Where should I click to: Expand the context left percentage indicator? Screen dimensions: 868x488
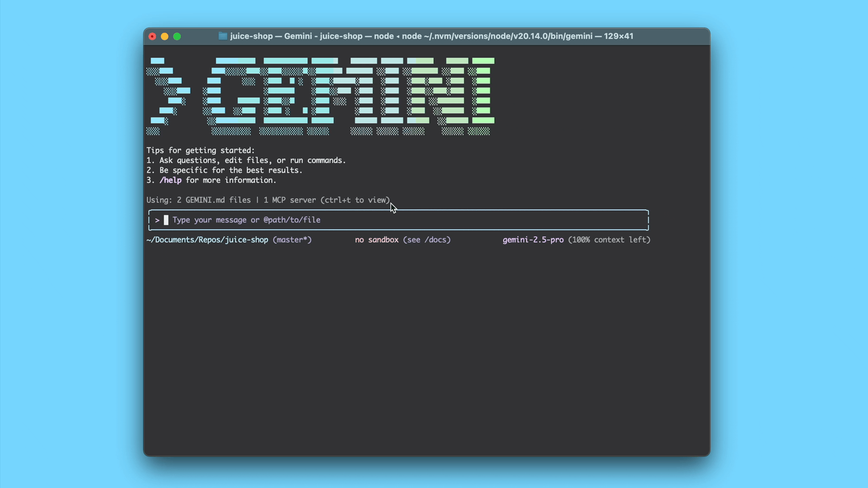(609, 240)
